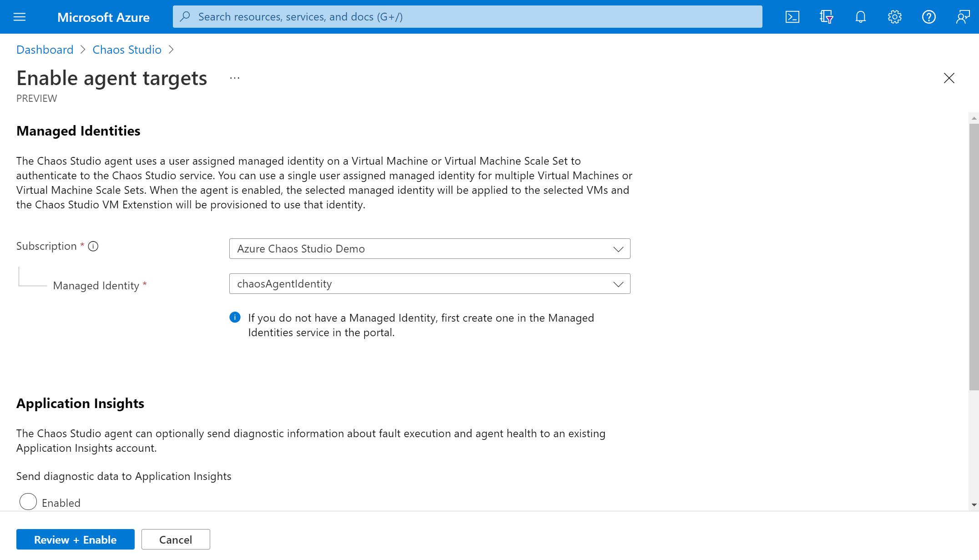Click the Directories and Subscriptions icon

(826, 17)
